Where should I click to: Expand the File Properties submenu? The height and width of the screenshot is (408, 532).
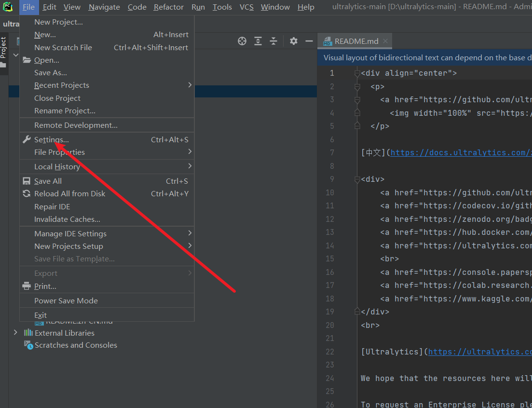[190, 152]
